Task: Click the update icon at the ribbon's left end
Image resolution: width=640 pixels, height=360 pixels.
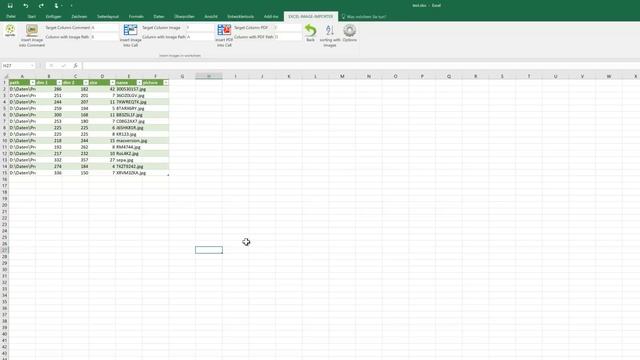Action: 10,31
